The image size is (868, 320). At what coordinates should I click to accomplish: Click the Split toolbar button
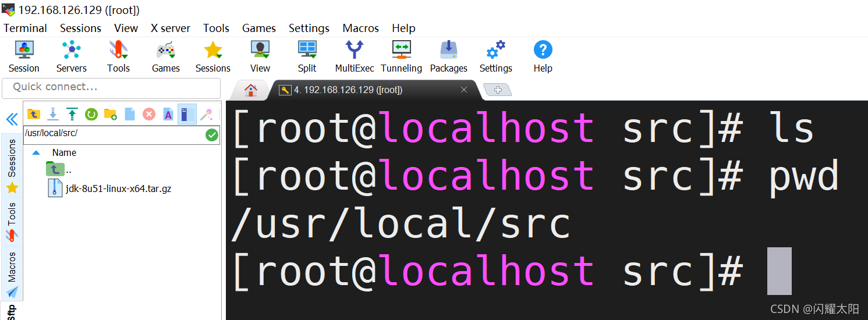pos(307,57)
